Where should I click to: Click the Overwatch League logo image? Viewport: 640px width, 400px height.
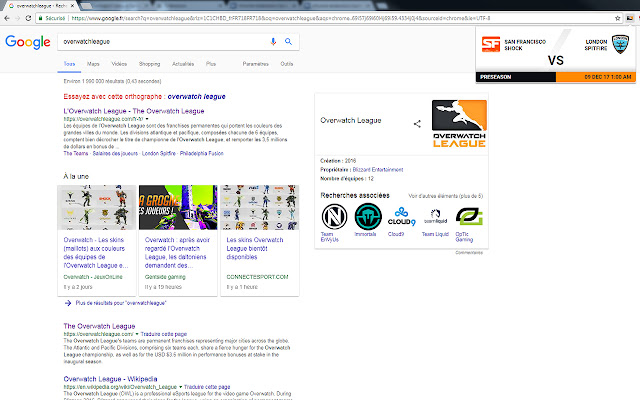459,124
